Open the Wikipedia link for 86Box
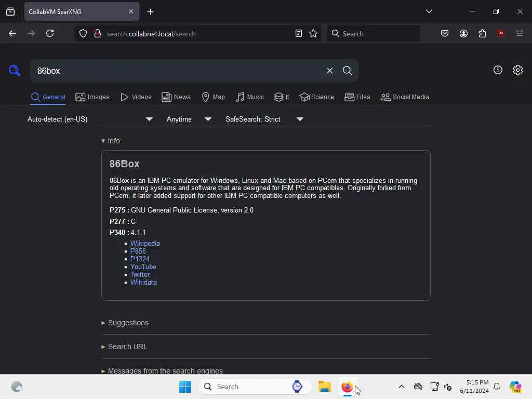 click(x=145, y=243)
